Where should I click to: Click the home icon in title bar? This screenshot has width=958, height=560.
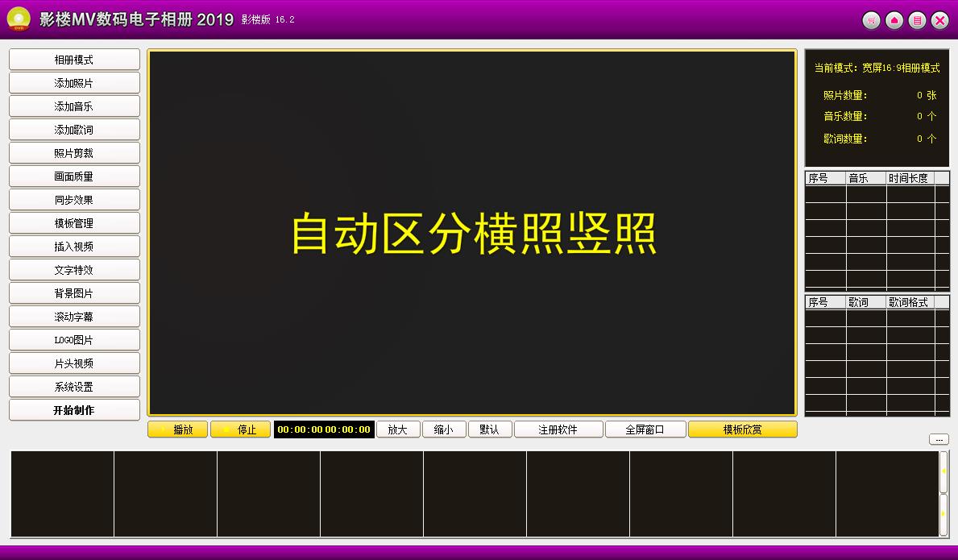[894, 20]
